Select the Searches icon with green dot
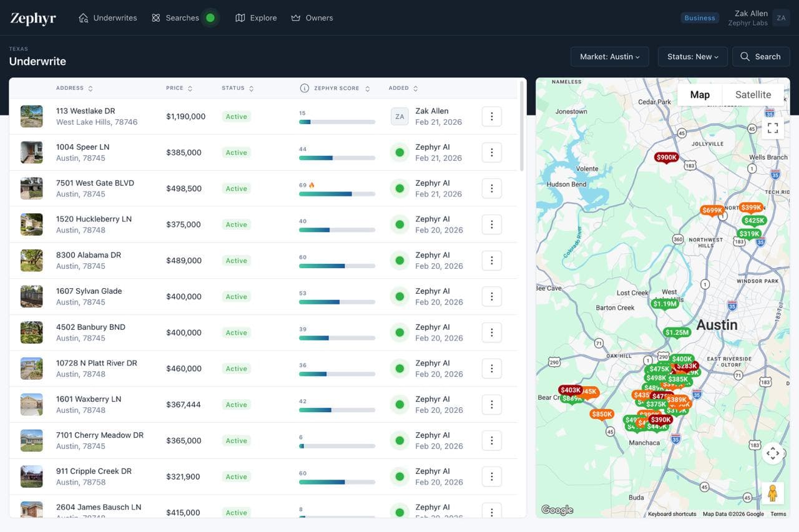The image size is (799, 532). (x=155, y=17)
